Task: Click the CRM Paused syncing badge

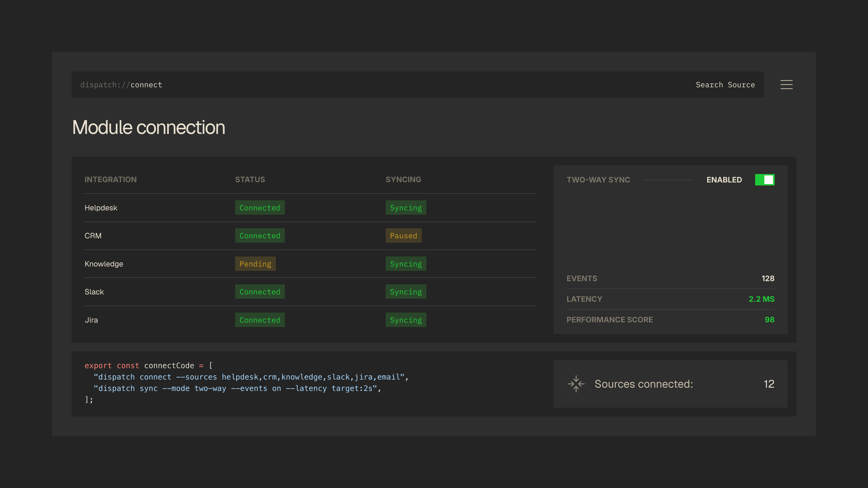Action: pos(403,236)
